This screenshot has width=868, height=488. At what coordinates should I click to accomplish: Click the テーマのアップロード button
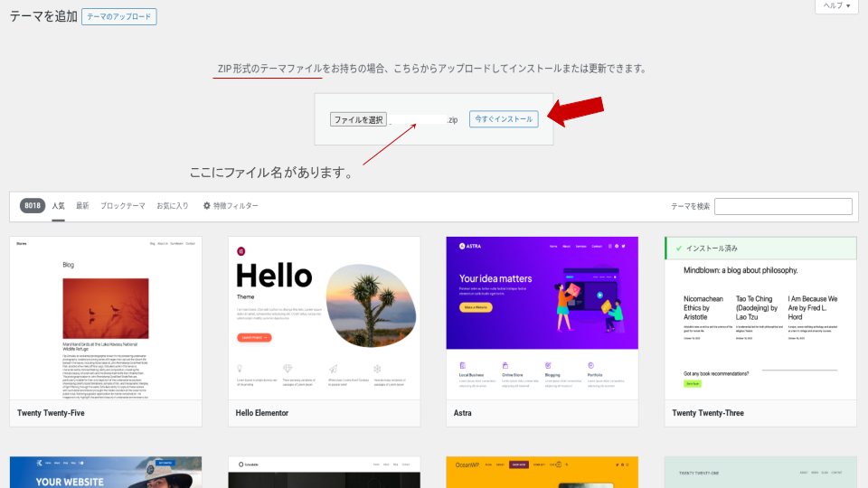(x=119, y=16)
